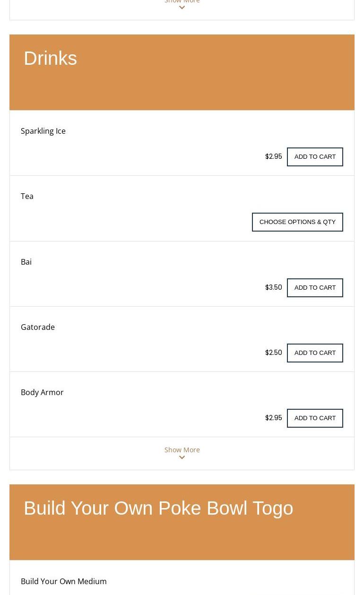Click the Gatorade $2.50 price

[273, 353]
